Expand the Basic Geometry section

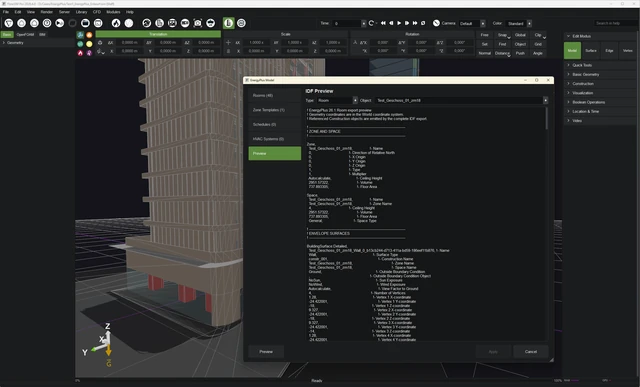pyautogui.click(x=600, y=75)
